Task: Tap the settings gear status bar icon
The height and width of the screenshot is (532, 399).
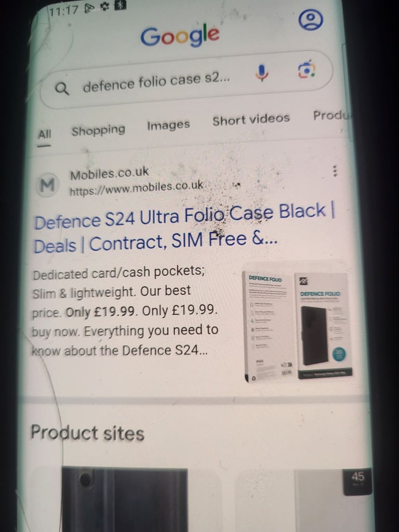Action: (x=105, y=7)
